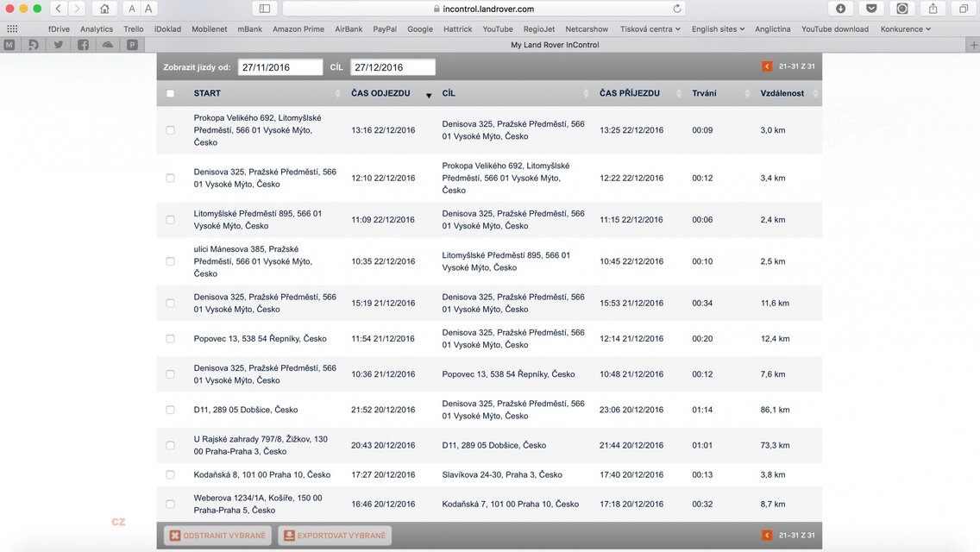
Task: Check the trip departing 13:16 22/12/2016
Action: click(170, 130)
